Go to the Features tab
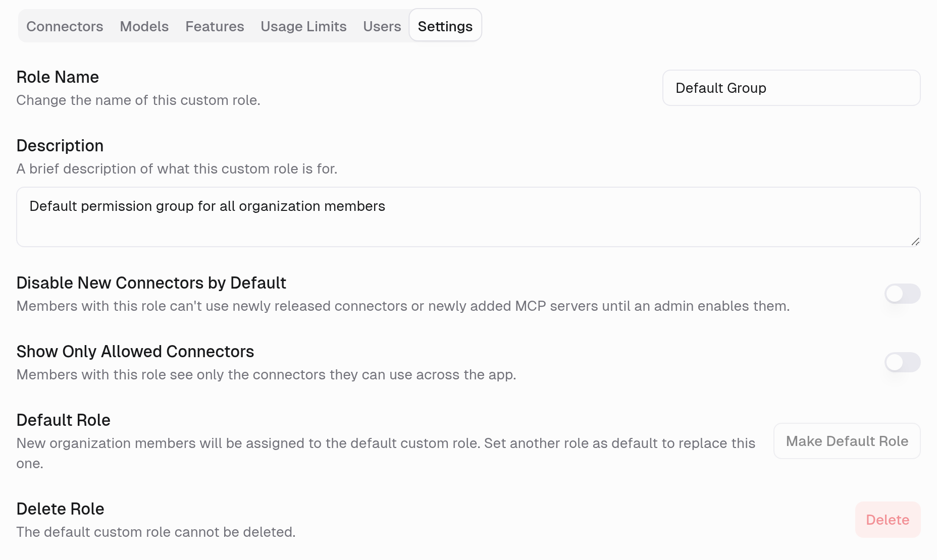This screenshot has width=937, height=560. click(x=215, y=26)
